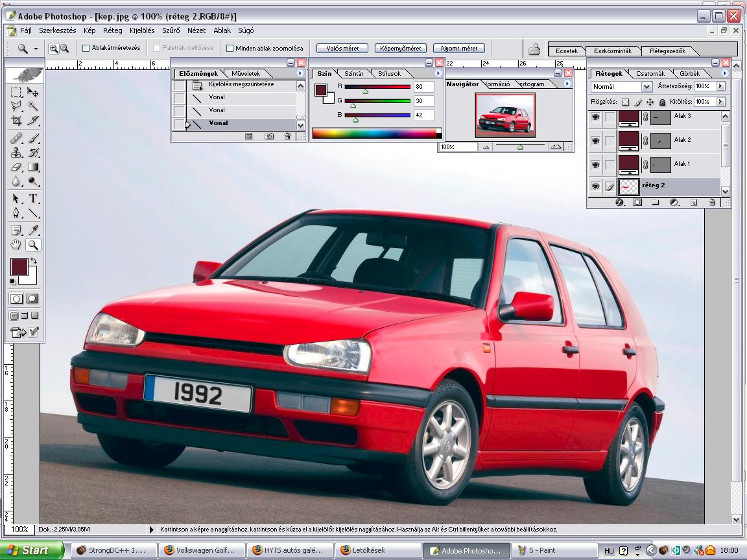Open the Normál blend mode dropdown
The width and height of the screenshot is (747, 560).
621,86
